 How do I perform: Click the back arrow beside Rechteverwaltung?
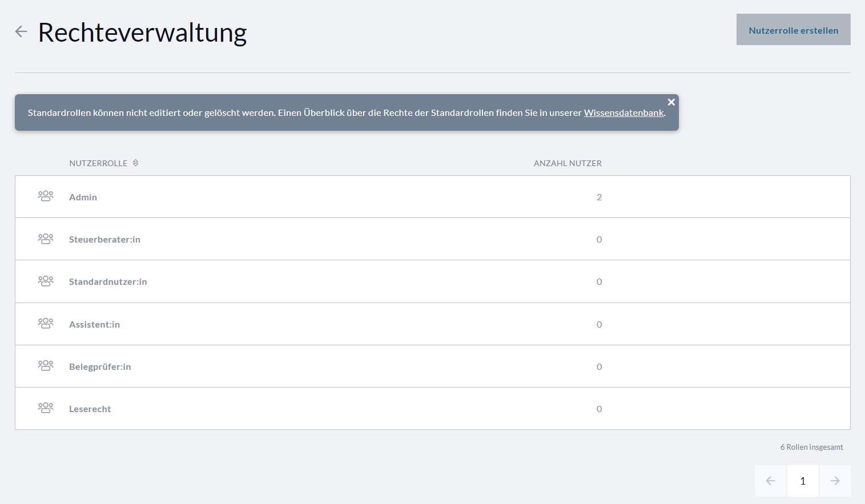[21, 31]
